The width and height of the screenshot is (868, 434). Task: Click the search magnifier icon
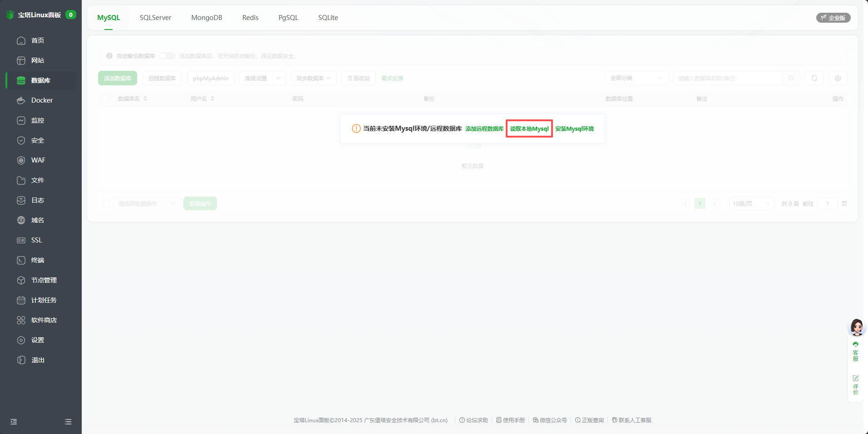pos(791,78)
